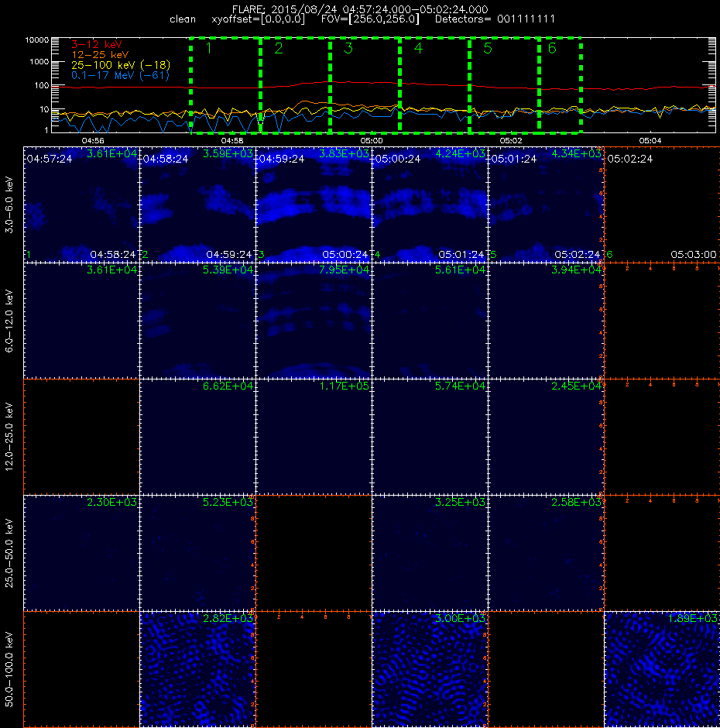
Task: Click the 5.74E+04 peak value
Action: [x=460, y=386]
